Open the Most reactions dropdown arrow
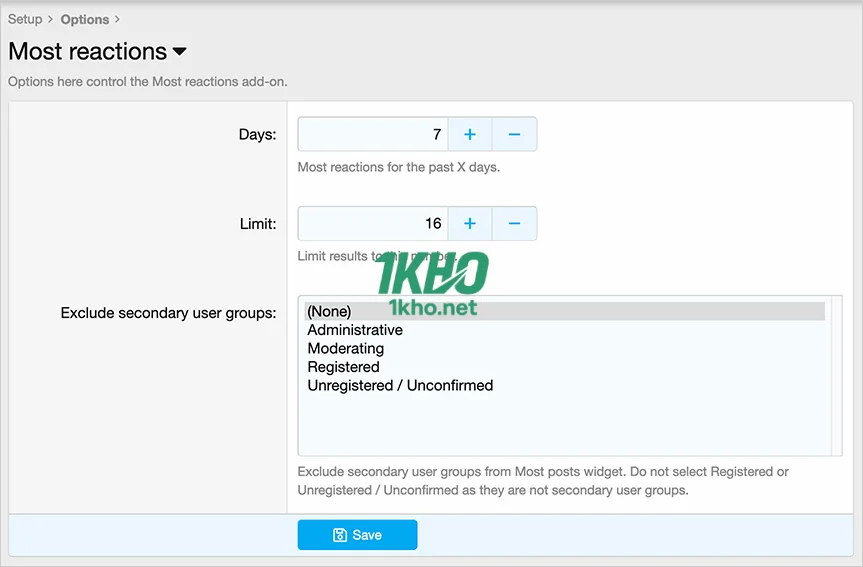 tap(180, 52)
